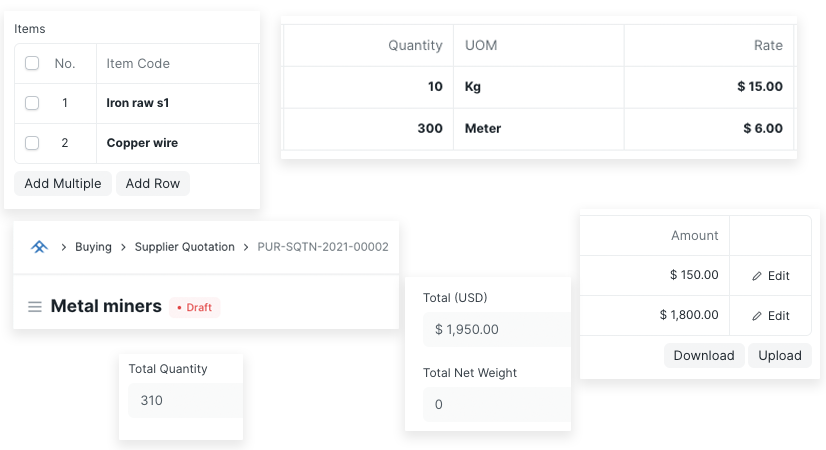Click the Add Multiple button
Screen dimensions: 826x450
[x=63, y=183]
